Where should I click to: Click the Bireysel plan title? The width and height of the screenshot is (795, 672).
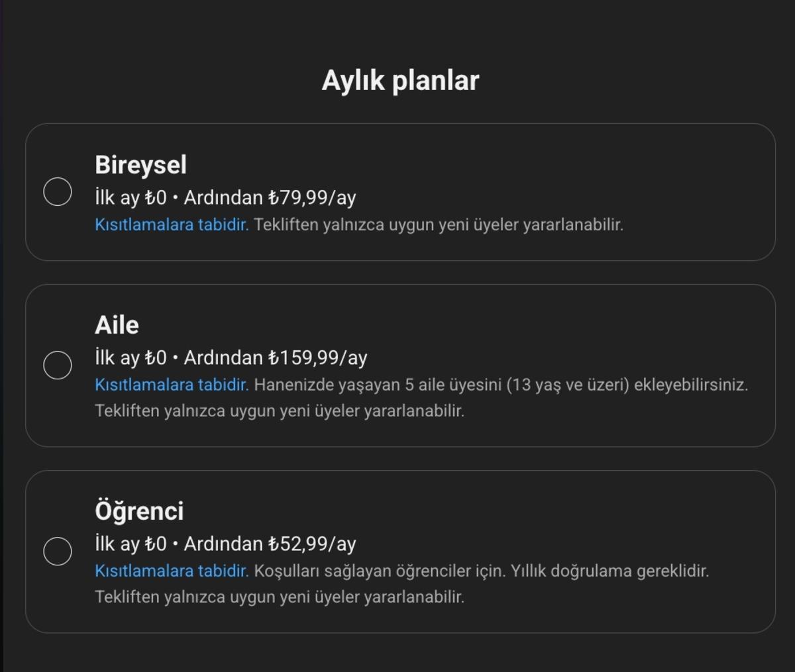[140, 165]
